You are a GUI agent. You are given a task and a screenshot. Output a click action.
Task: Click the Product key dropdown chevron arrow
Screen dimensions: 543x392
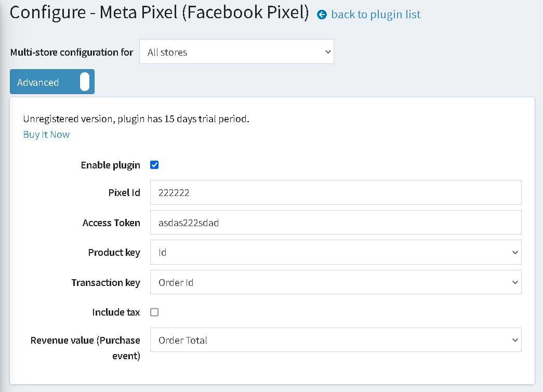coord(515,252)
